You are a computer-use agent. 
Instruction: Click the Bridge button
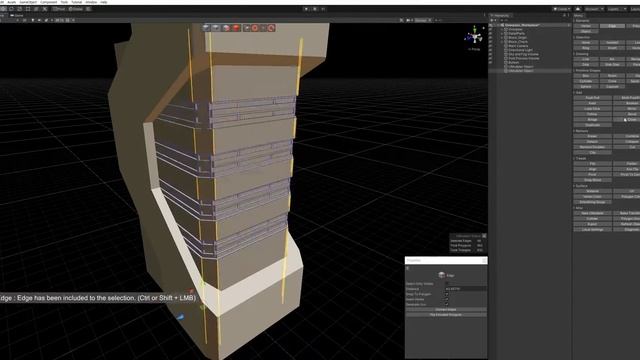[x=593, y=120]
